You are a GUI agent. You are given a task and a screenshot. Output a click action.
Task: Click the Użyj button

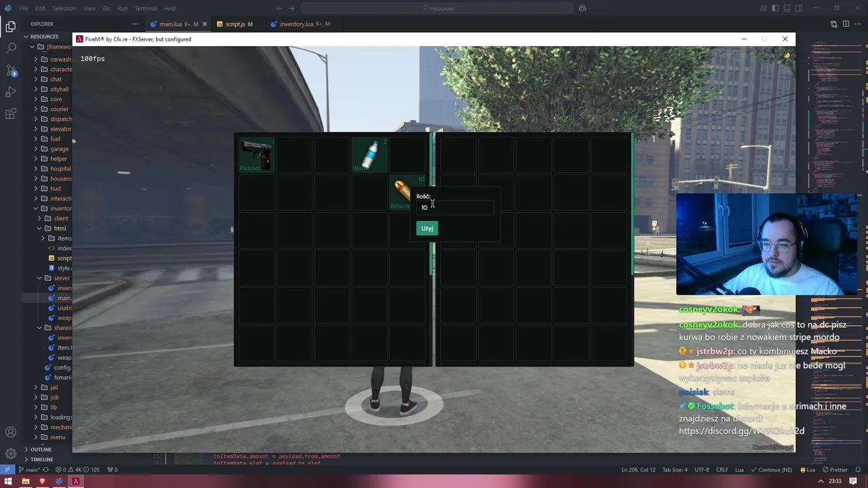[x=427, y=228]
